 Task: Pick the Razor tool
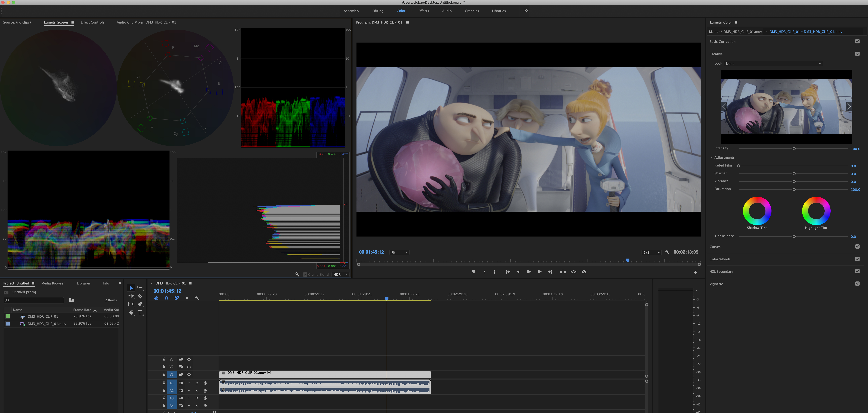[140, 296]
